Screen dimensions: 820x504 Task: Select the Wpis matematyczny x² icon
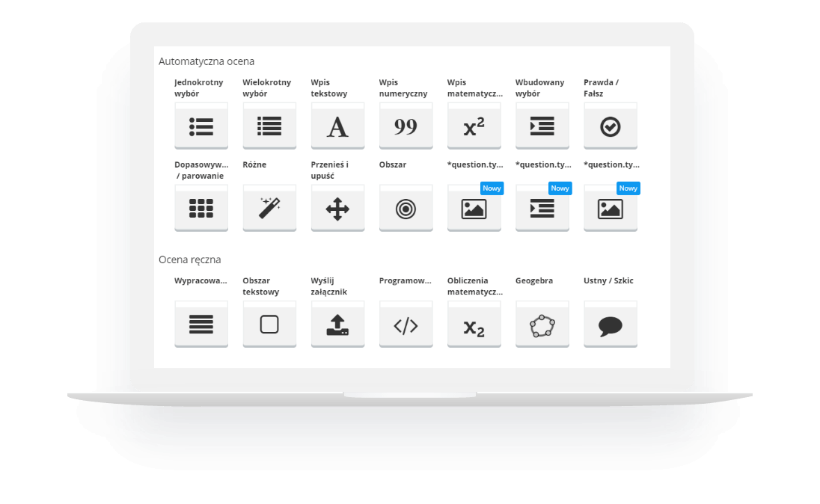pyautogui.click(x=474, y=126)
